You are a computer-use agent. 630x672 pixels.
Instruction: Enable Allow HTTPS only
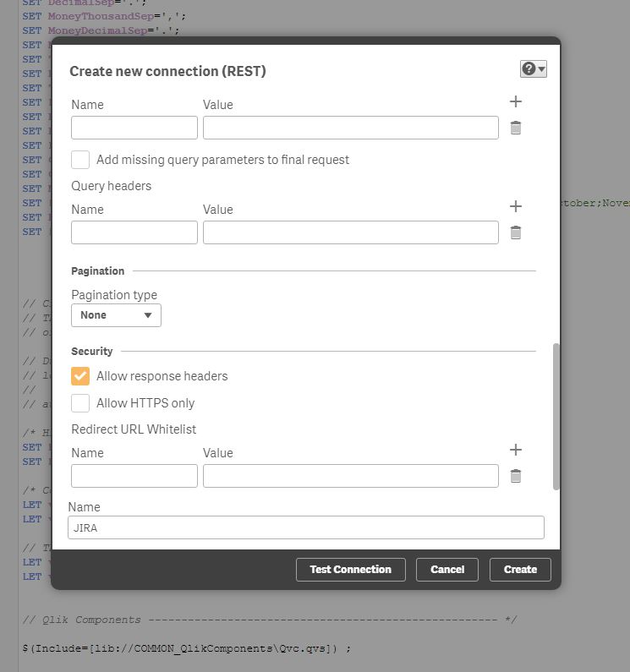tap(80, 403)
